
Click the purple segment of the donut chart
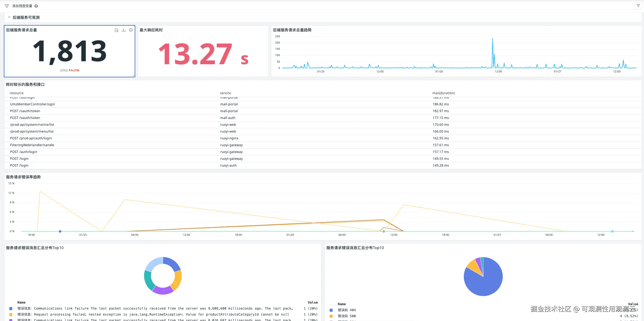coord(162,291)
